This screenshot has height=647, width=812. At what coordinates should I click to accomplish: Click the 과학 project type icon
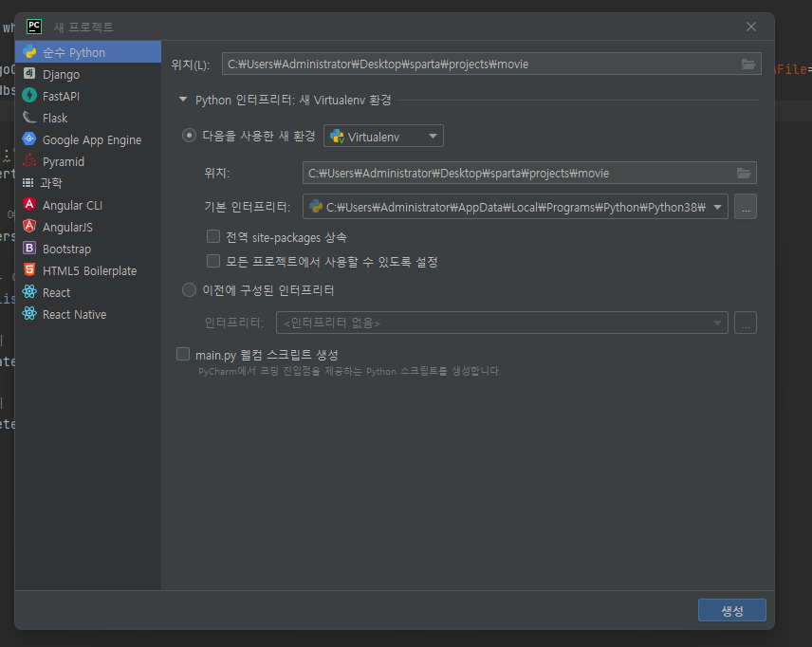pyautogui.click(x=28, y=182)
